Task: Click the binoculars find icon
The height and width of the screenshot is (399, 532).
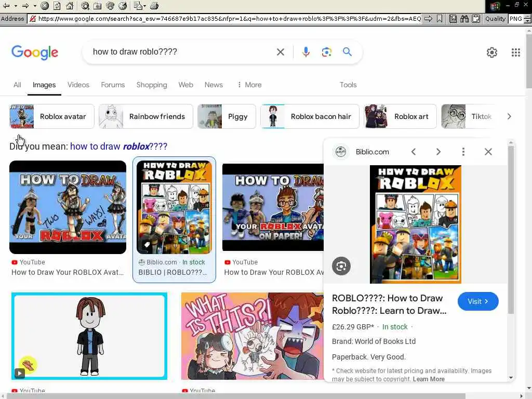Action: (464, 19)
